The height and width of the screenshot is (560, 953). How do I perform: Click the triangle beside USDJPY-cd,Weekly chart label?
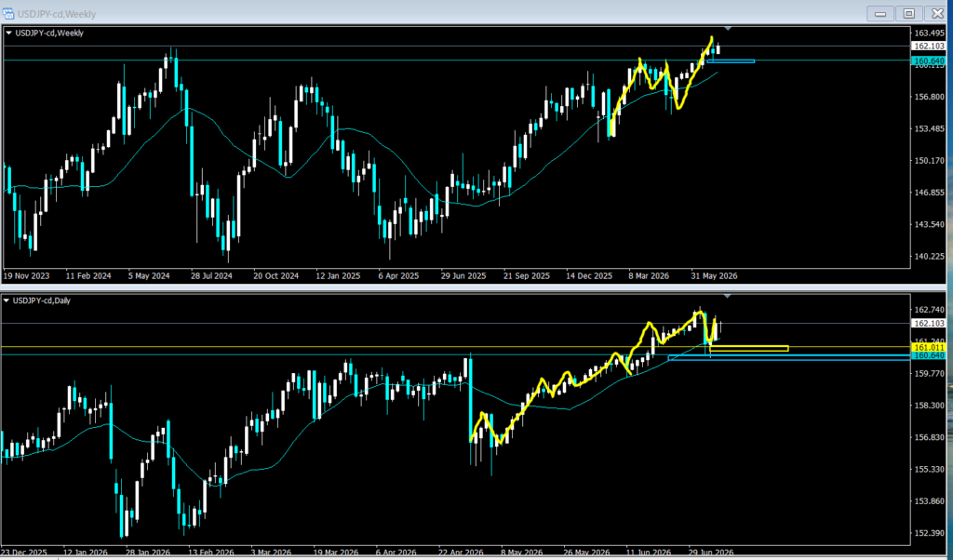point(8,33)
